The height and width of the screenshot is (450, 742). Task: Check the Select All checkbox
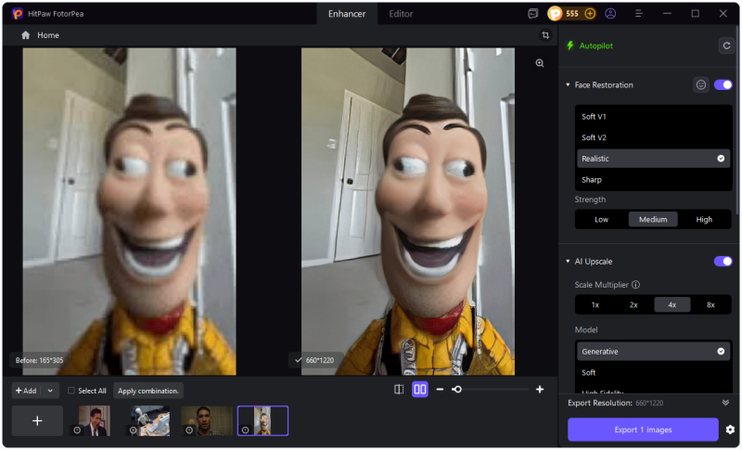[71, 390]
